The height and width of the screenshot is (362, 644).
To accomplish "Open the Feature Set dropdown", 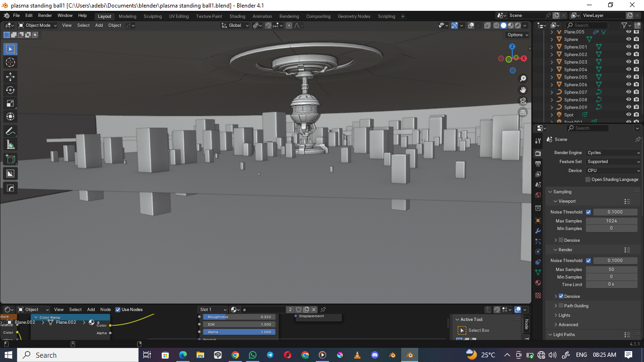I will (613, 162).
